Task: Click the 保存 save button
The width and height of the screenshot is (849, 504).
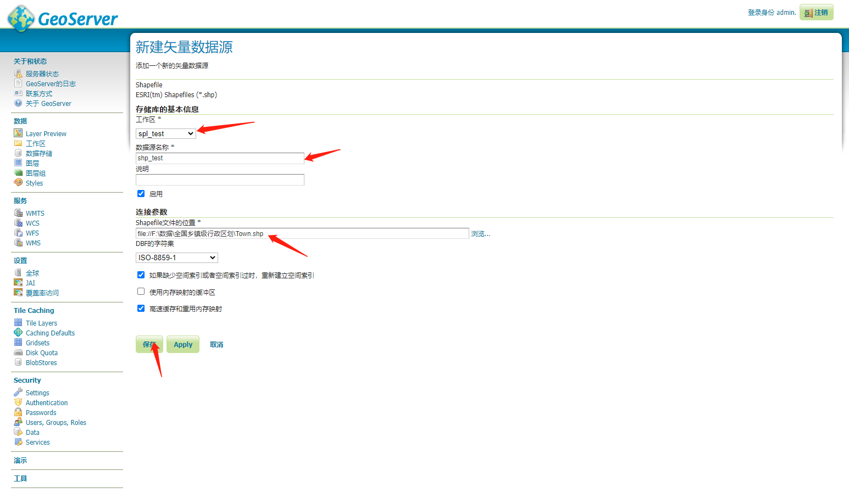Action: coord(149,344)
